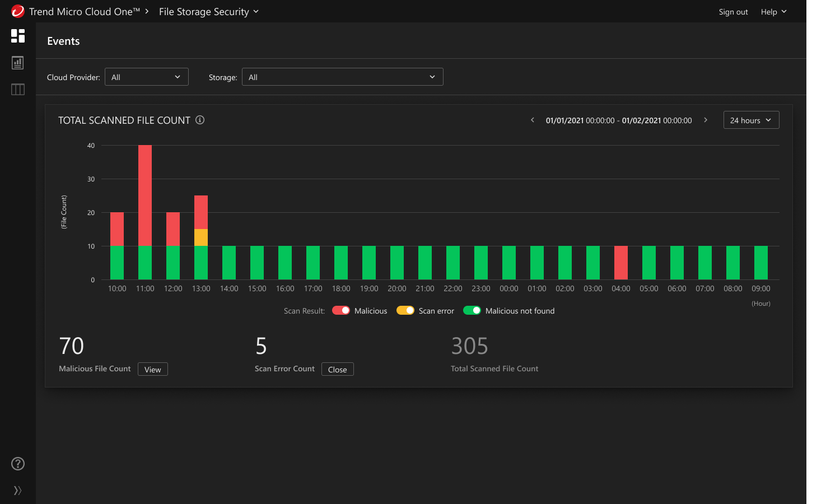
Task: Open the File Storage Security menu
Action: click(x=208, y=12)
